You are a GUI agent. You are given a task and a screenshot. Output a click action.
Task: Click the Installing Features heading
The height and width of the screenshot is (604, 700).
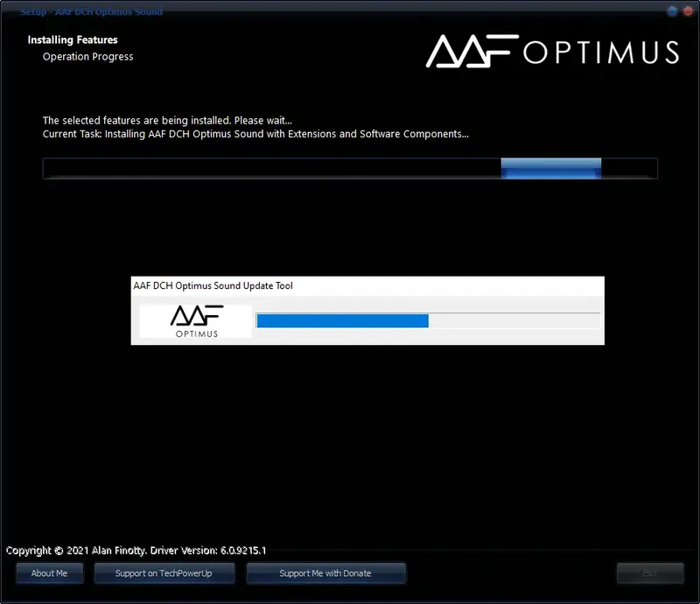[73, 39]
